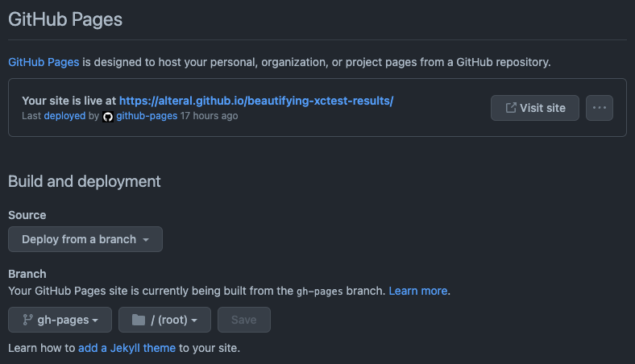Click the Visit site button
Viewport: 635px width, 364px height.
[x=535, y=108]
